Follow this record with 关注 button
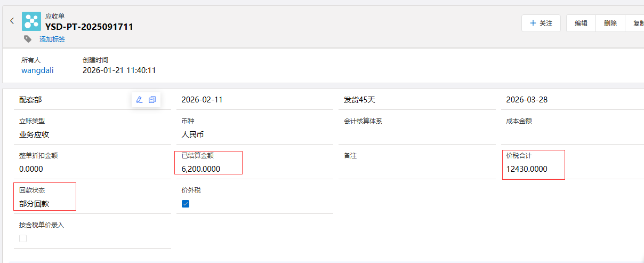Screen dimensions: 644x263 click(x=541, y=23)
